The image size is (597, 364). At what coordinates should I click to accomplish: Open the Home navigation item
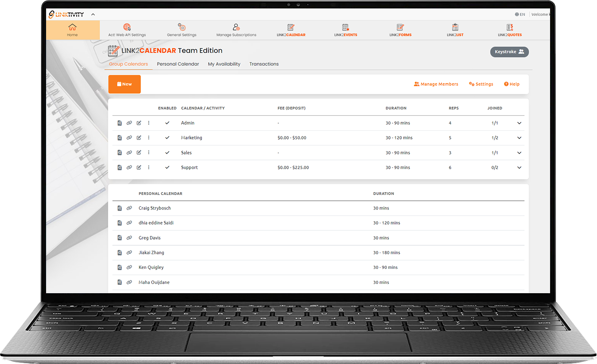72,30
